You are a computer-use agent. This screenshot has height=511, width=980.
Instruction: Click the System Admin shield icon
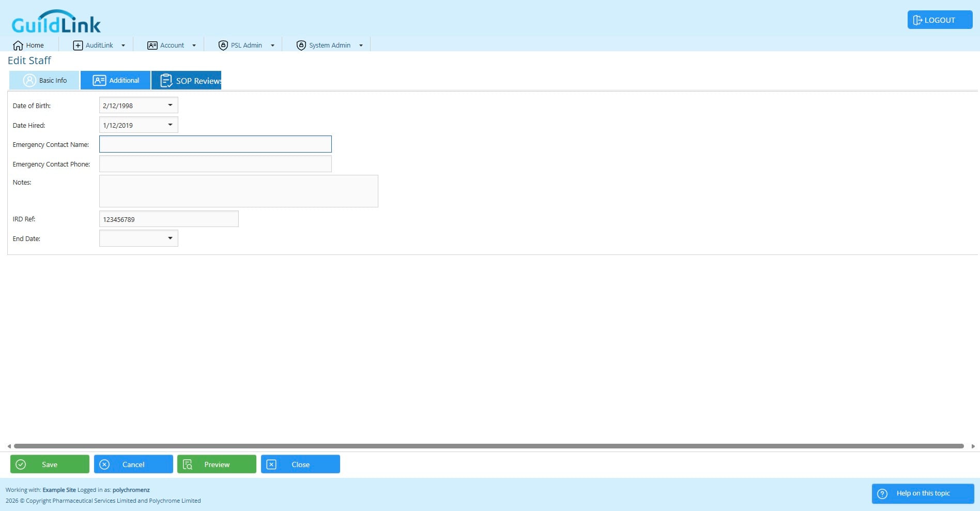coord(301,46)
